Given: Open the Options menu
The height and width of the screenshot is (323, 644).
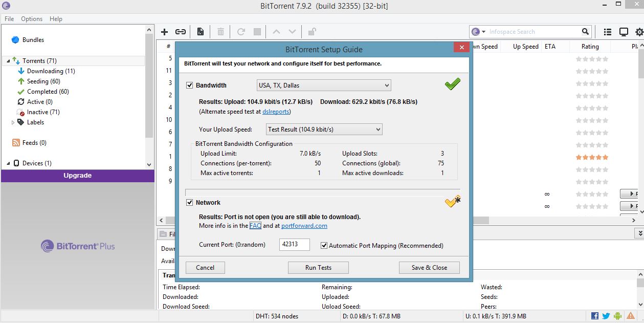Looking at the screenshot, I should (31, 19).
